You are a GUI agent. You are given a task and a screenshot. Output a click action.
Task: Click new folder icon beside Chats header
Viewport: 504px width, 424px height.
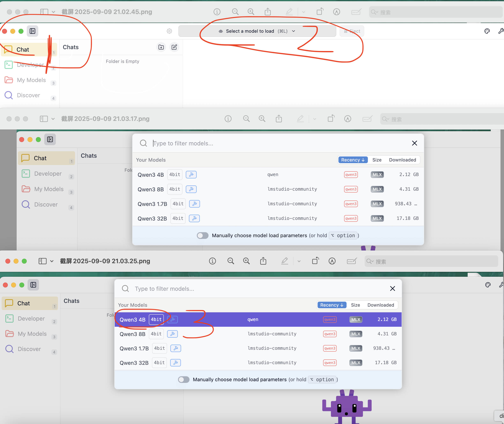[x=161, y=47]
